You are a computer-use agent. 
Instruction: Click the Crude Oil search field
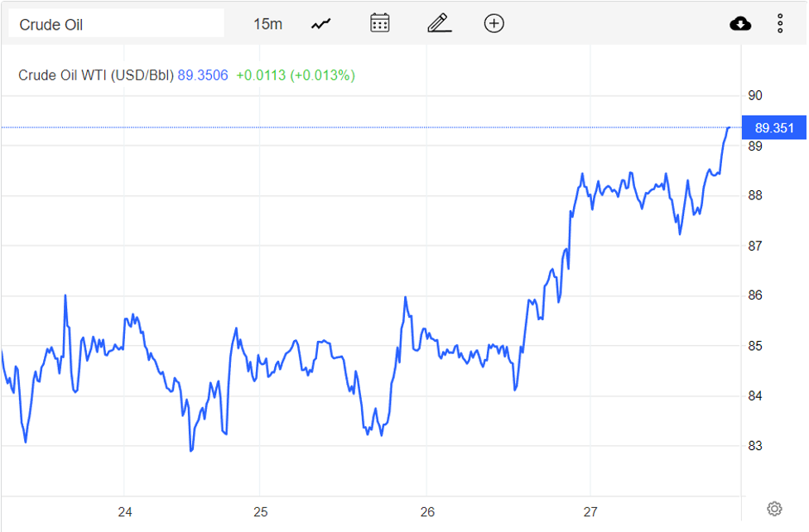tap(116, 24)
